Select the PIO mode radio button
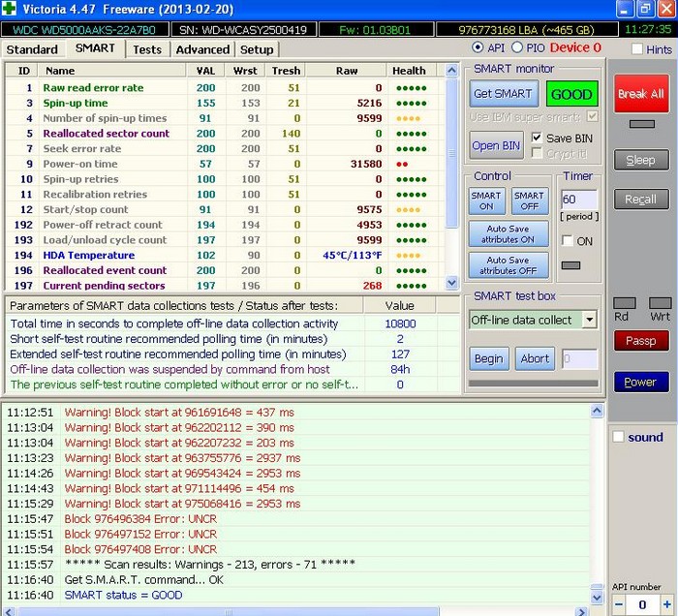The width and height of the screenshot is (678, 616). pos(515,47)
